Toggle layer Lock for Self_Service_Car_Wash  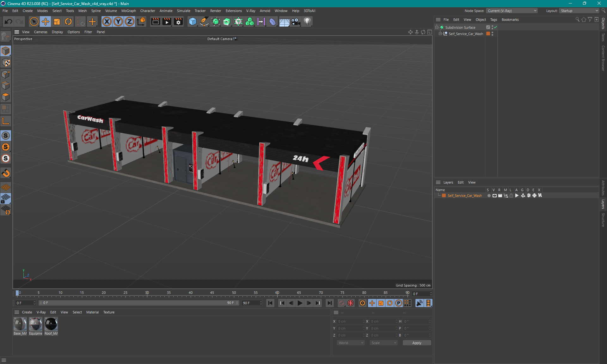[x=511, y=196]
